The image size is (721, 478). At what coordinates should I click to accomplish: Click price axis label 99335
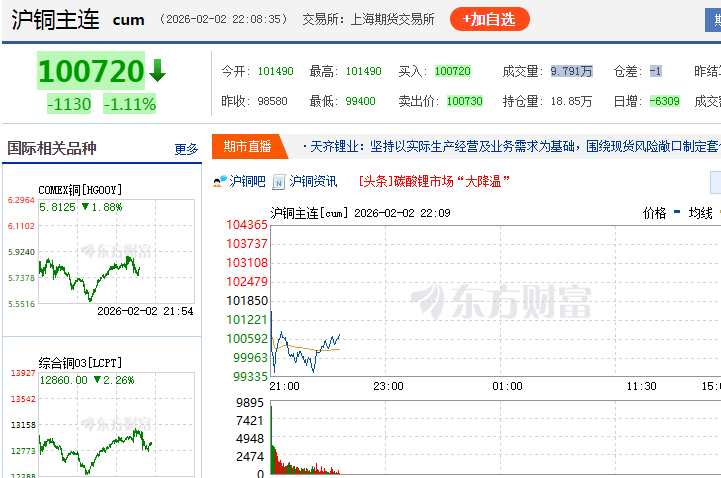point(250,376)
